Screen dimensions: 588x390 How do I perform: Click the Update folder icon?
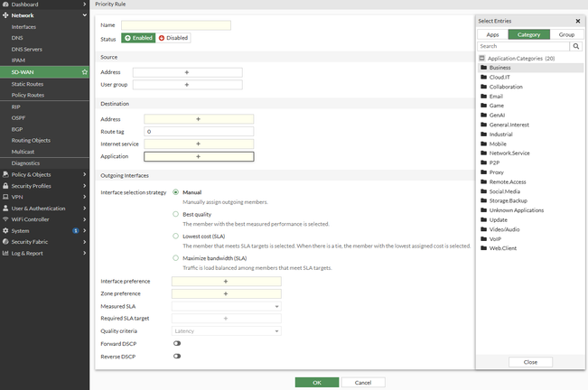point(484,220)
